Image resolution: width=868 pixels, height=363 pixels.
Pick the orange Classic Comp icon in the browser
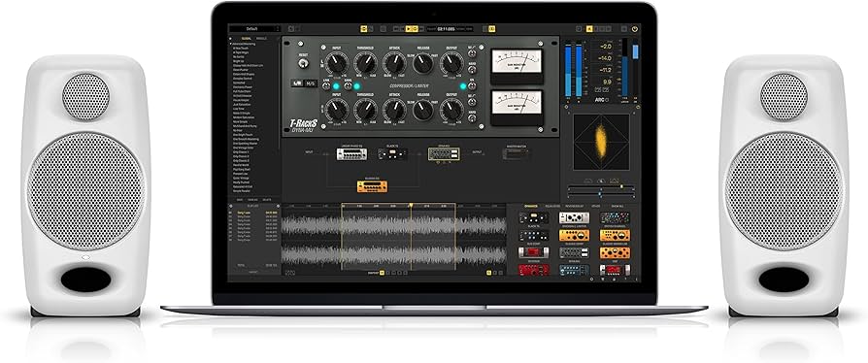[x=574, y=235]
